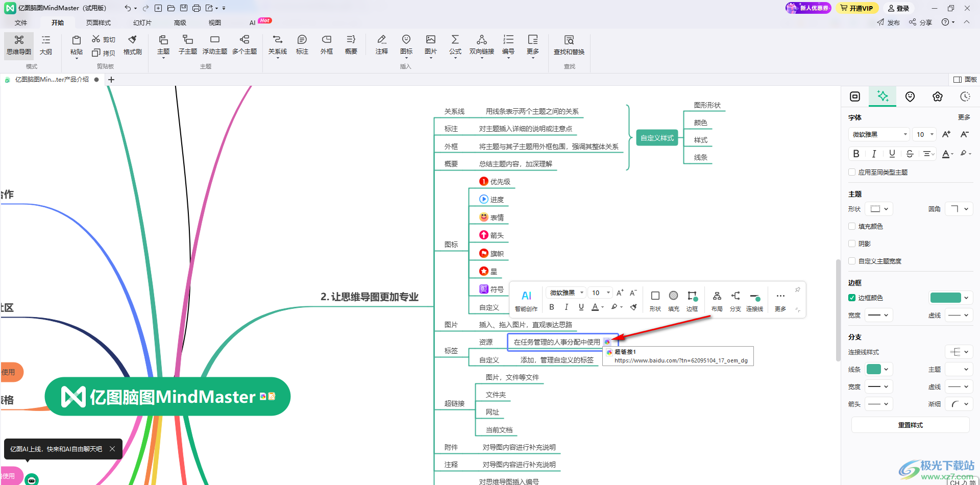Click the 多个主题 multiple topics icon

[244, 40]
